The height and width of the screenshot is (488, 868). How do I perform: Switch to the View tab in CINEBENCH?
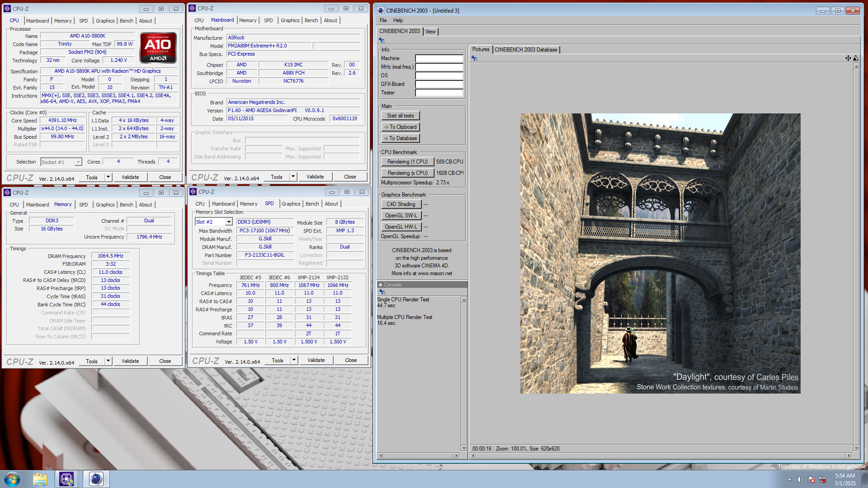(430, 32)
